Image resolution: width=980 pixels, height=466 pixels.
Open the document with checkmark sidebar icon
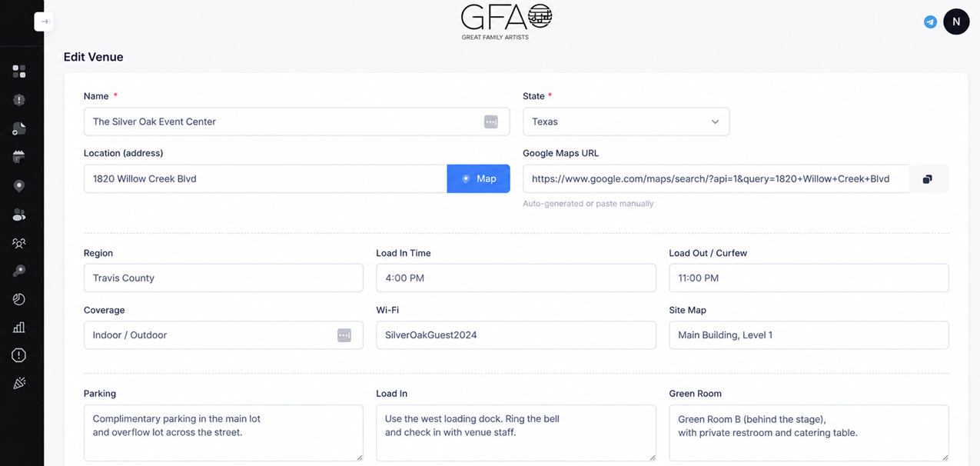click(19, 128)
